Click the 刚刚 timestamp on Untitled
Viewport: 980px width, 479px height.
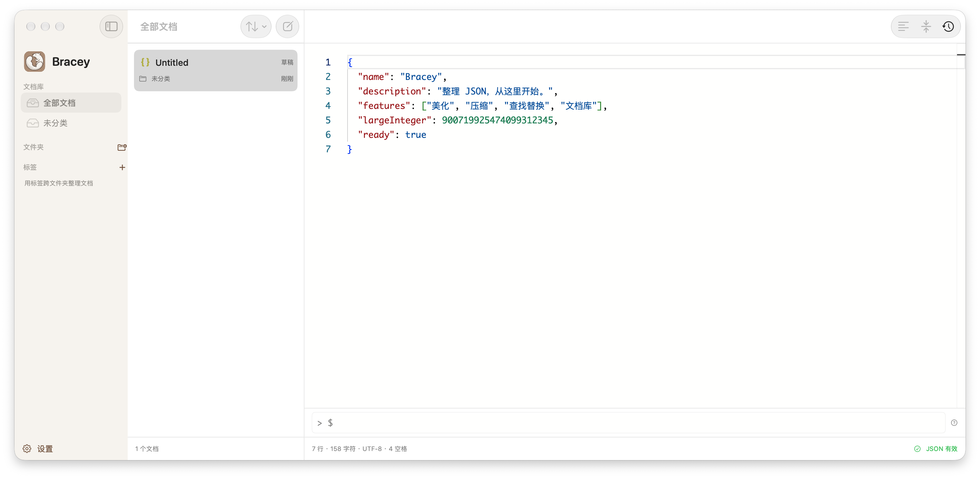point(287,79)
